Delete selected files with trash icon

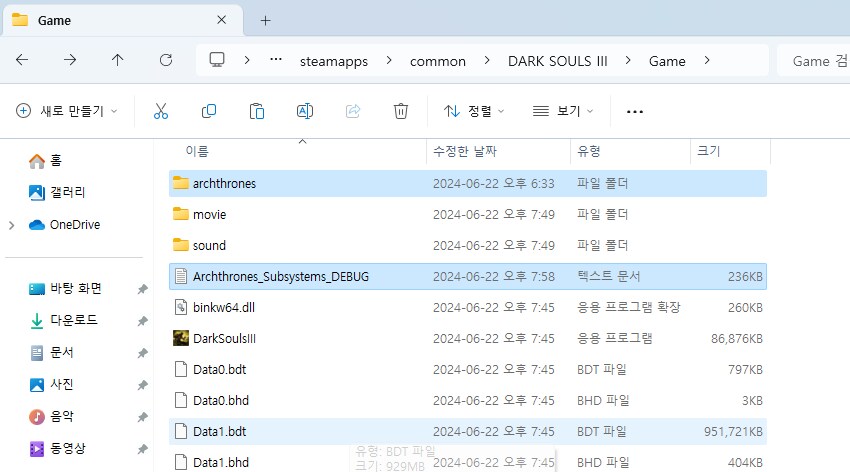coord(401,111)
